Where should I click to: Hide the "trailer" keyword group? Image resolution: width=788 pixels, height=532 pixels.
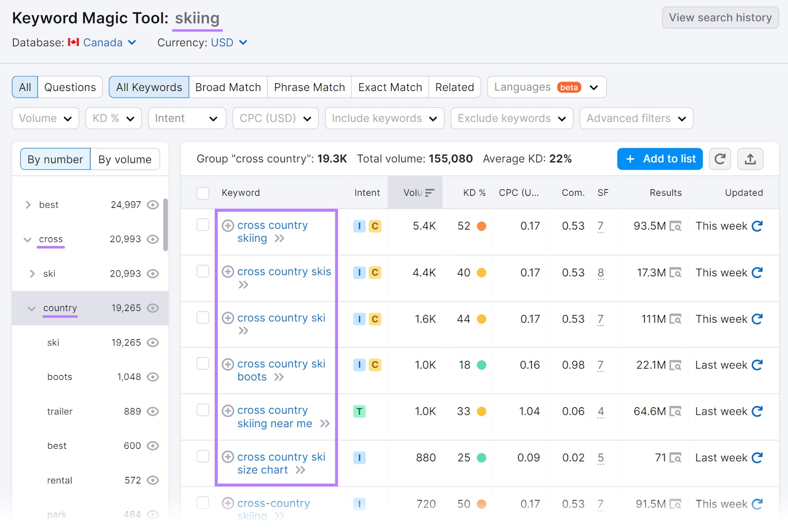pyautogui.click(x=153, y=411)
